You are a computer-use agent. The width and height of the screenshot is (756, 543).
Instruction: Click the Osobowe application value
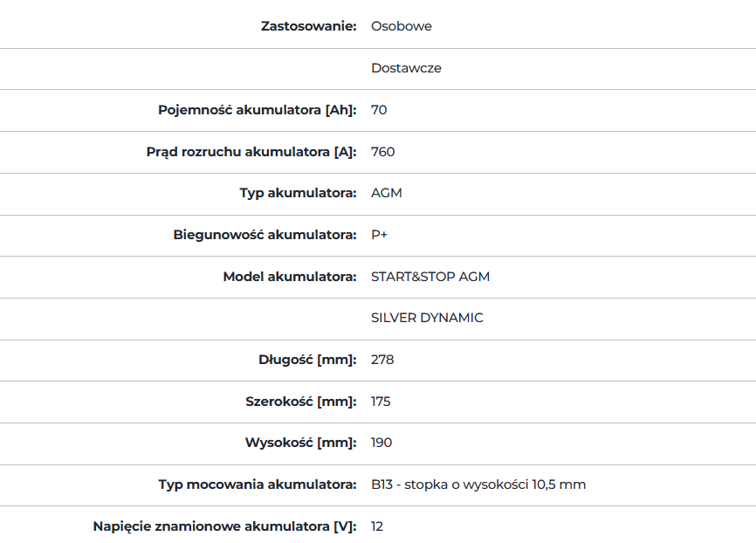tap(402, 26)
